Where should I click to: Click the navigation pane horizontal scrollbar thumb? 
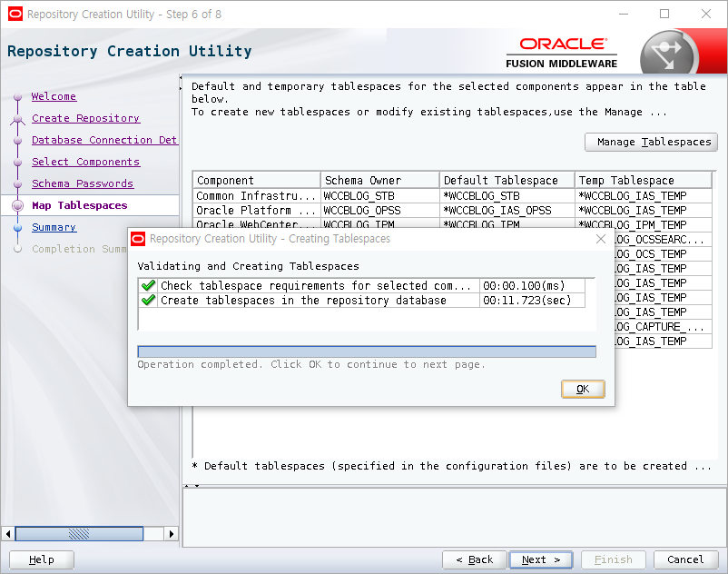pos(79,534)
